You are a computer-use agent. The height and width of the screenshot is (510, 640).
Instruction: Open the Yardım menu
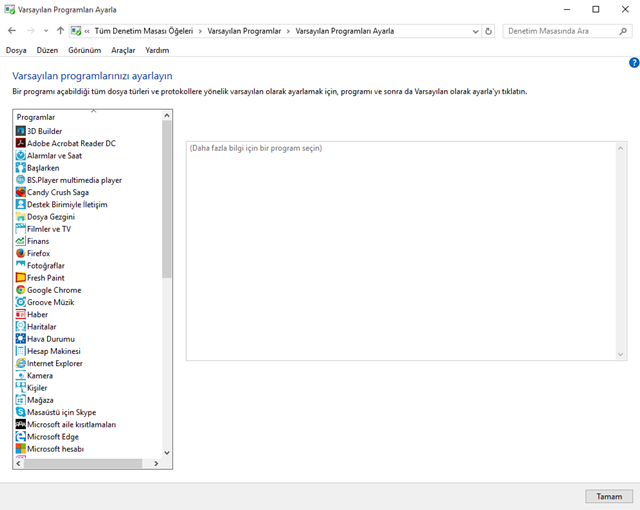click(157, 50)
